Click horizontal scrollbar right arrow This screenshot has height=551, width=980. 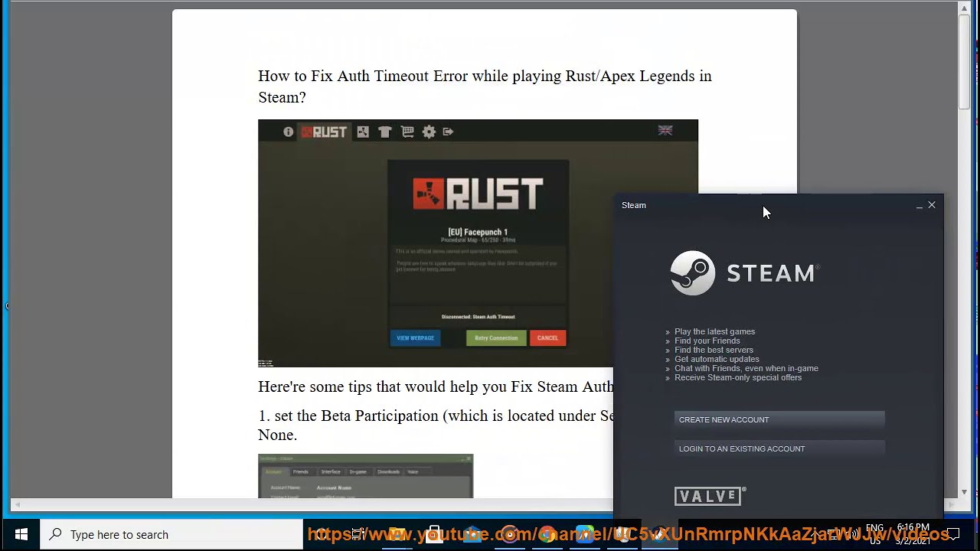coord(952,505)
